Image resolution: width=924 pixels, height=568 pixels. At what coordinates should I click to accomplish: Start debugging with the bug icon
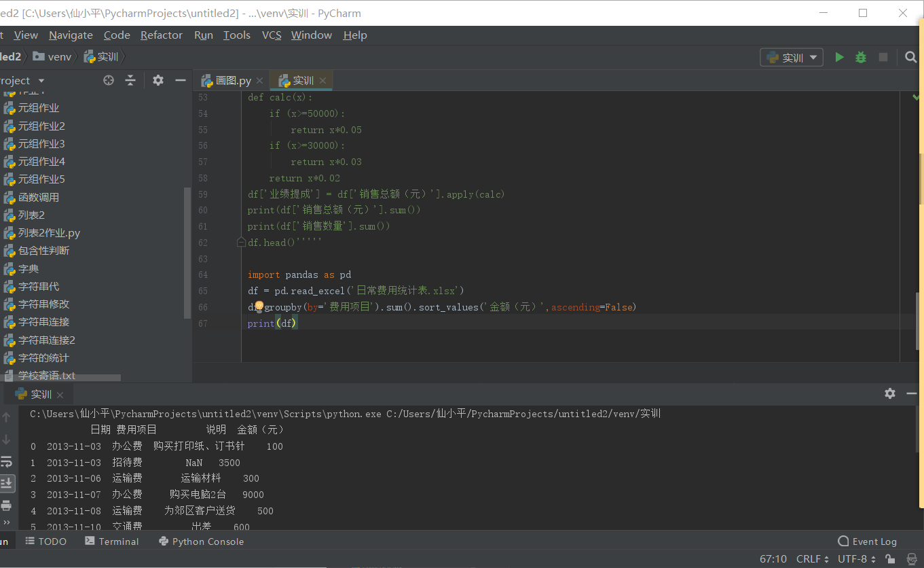tap(861, 58)
